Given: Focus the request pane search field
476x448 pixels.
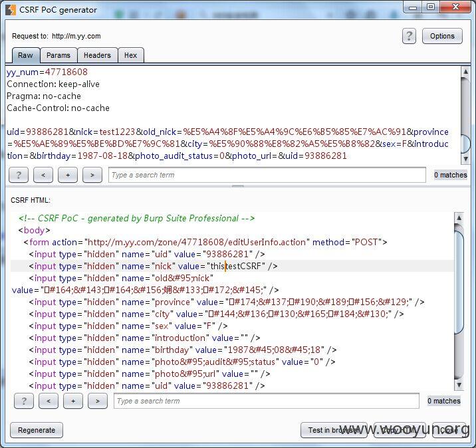Looking at the screenshot, I should 267,175.
